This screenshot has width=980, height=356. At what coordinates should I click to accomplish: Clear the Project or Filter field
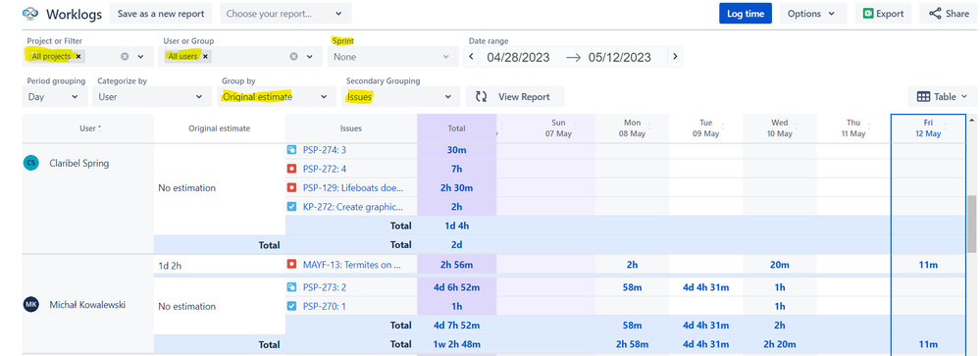click(x=125, y=56)
